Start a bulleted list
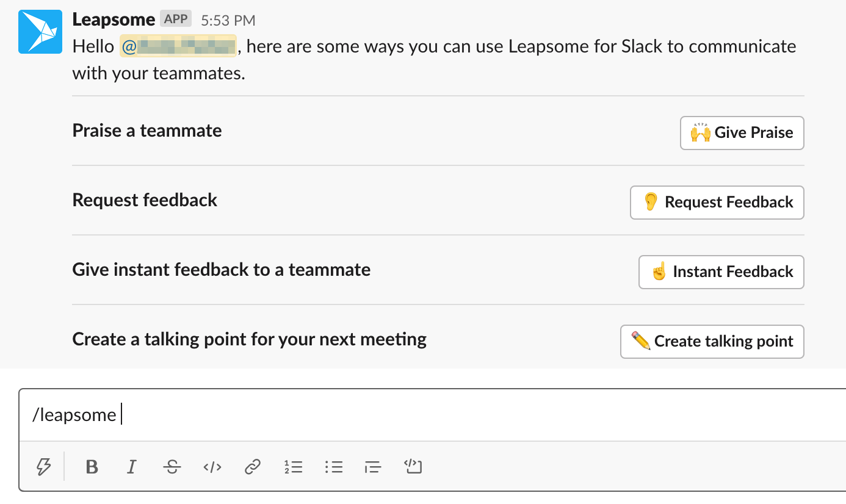Image resolution: width=846 pixels, height=504 pixels. pos(334,467)
